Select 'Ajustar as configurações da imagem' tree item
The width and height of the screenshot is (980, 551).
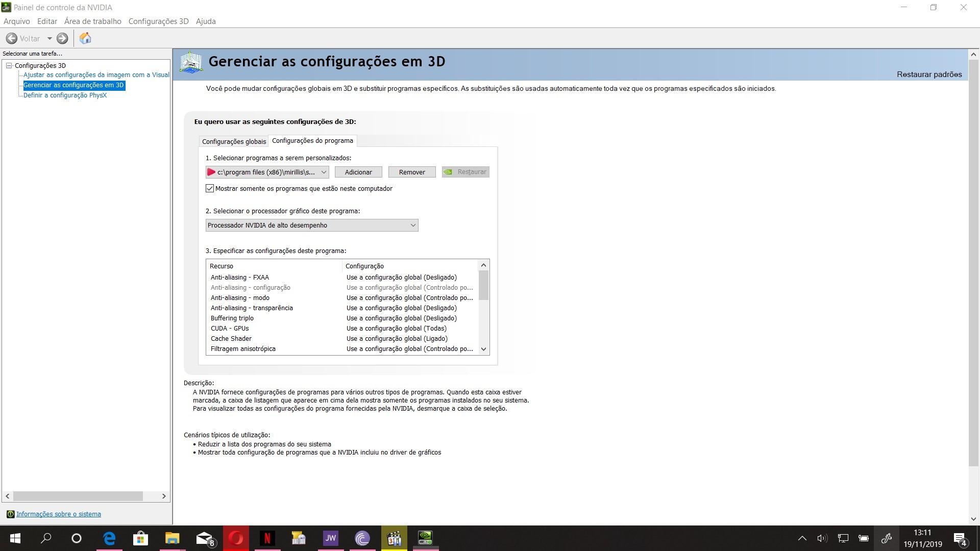click(x=96, y=75)
